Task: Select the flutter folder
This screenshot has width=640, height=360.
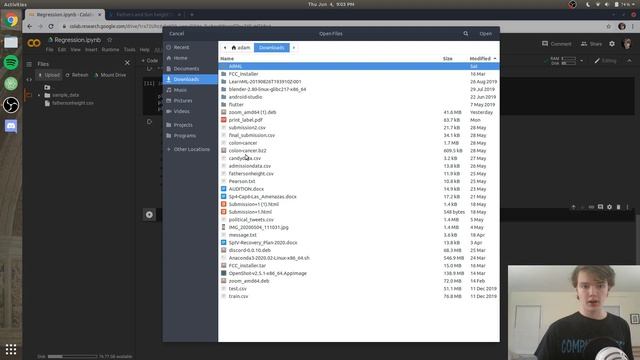Action: pos(359,104)
